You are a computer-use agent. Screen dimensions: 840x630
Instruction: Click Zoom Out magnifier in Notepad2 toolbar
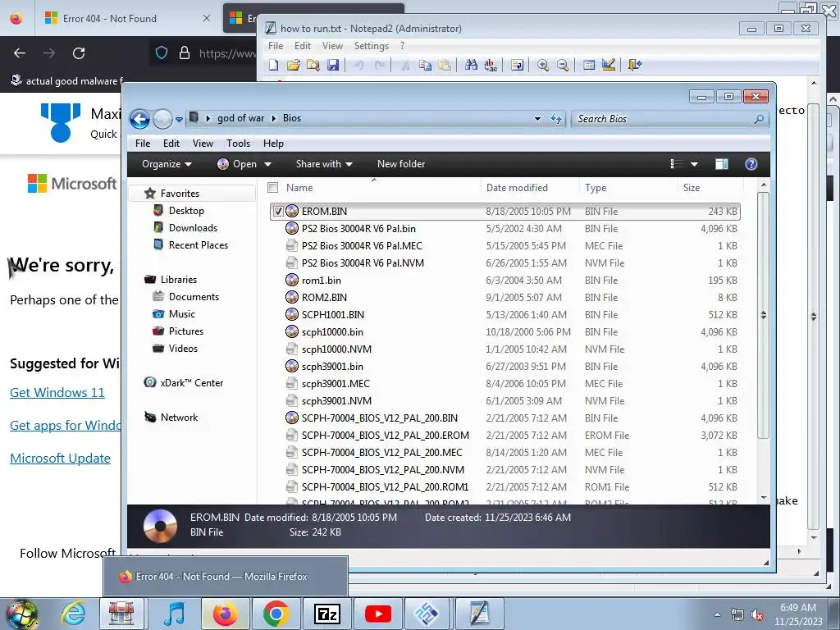pos(563,65)
